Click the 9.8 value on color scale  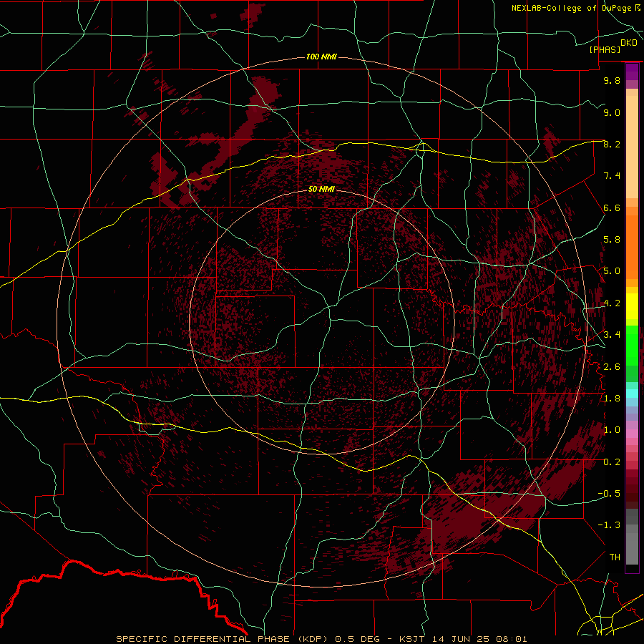pos(612,80)
